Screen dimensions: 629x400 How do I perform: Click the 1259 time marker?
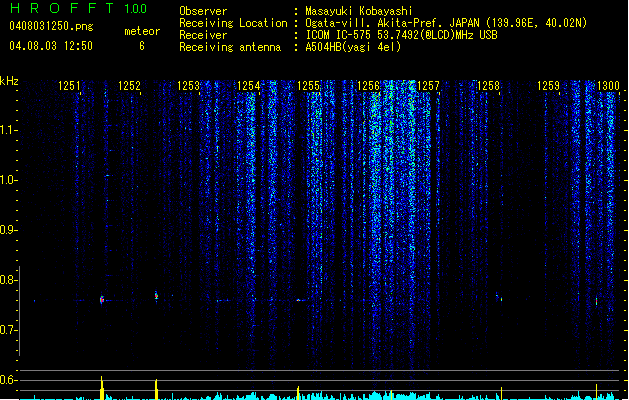click(x=548, y=85)
